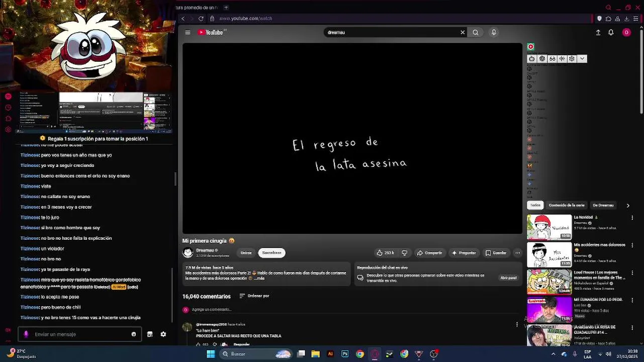Open La Navidad video thumbnail
The width and height of the screenshot is (644, 362).
[549, 227]
